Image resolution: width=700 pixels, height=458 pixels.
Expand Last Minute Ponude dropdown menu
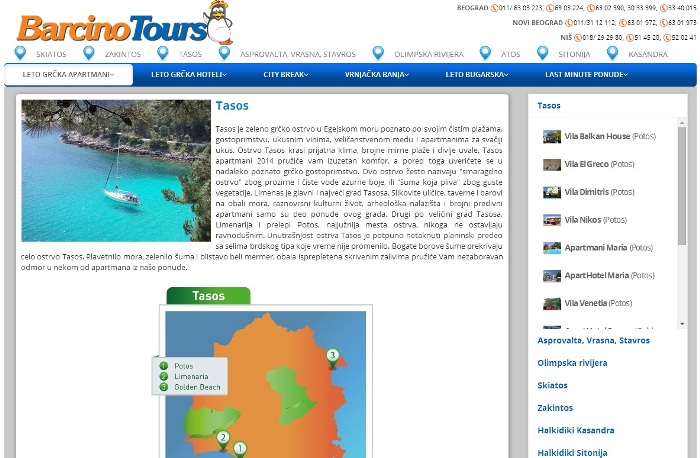tap(586, 75)
